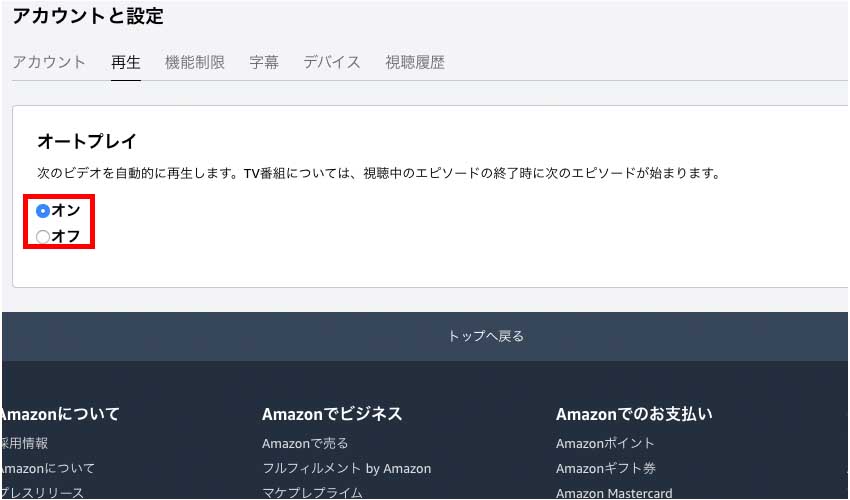Go to the 機能制限 tab
Image resolution: width=850 pixels, height=500 pixels.
194,62
